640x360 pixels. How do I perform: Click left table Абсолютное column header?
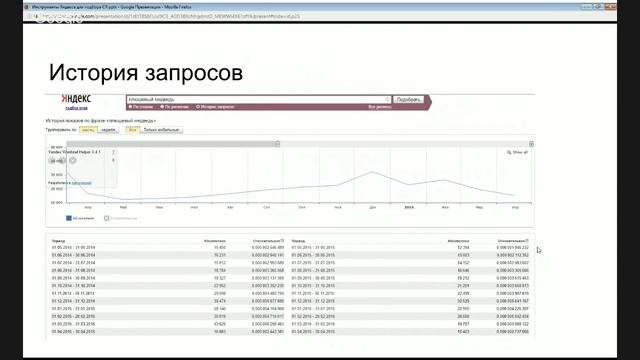(x=215, y=241)
